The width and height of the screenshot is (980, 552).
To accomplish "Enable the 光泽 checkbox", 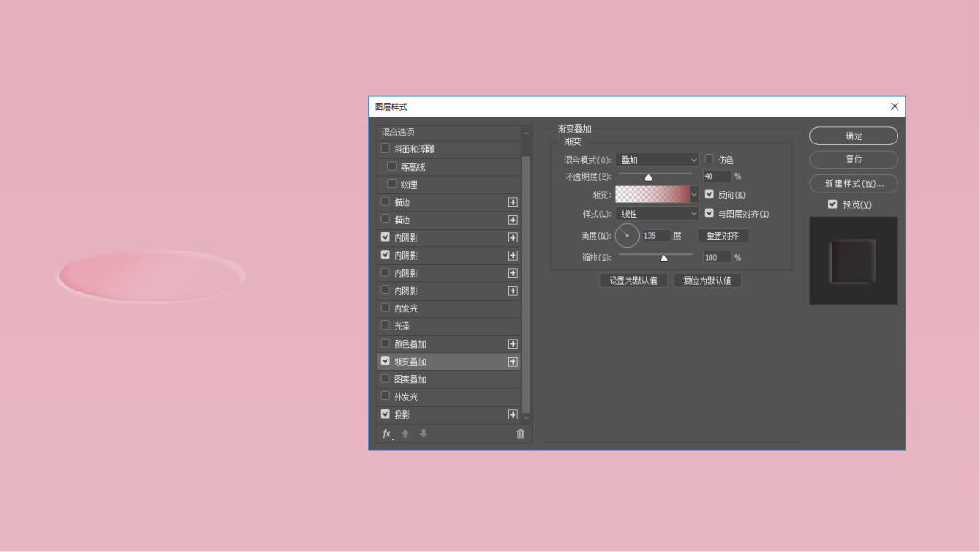I will (386, 326).
